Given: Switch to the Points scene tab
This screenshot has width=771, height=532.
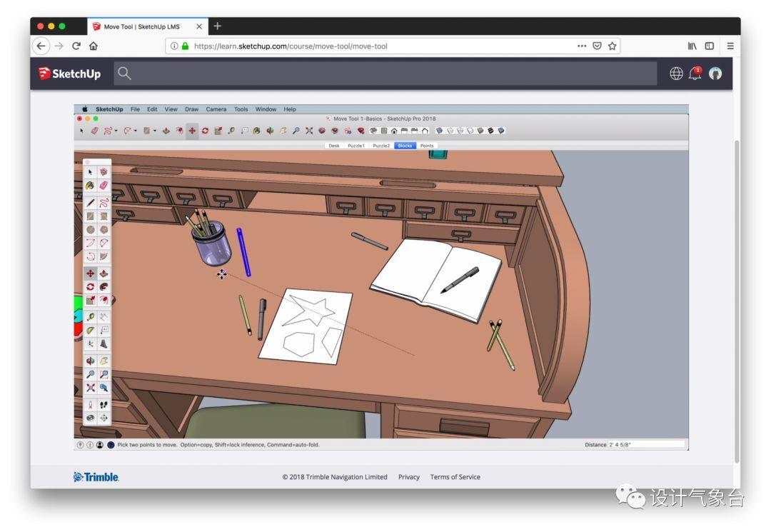Looking at the screenshot, I should tap(427, 146).
